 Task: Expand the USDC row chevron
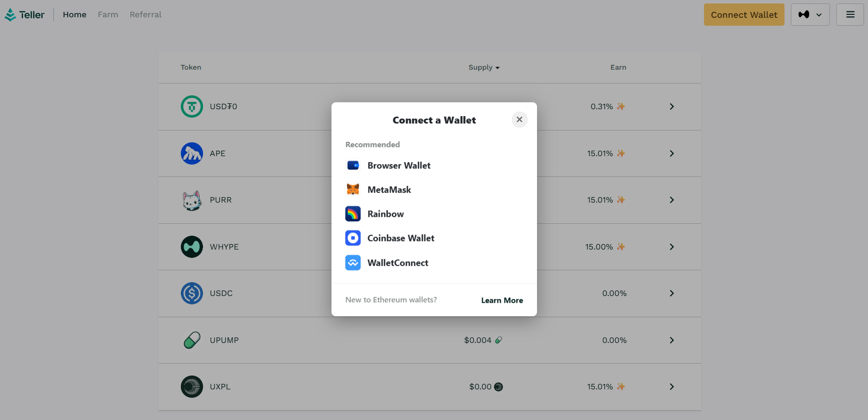[671, 294]
